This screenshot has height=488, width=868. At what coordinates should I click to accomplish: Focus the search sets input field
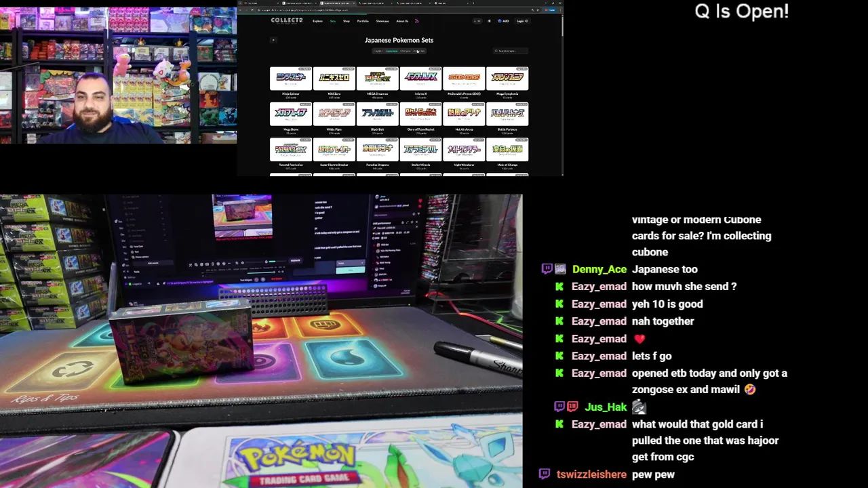click(x=511, y=51)
